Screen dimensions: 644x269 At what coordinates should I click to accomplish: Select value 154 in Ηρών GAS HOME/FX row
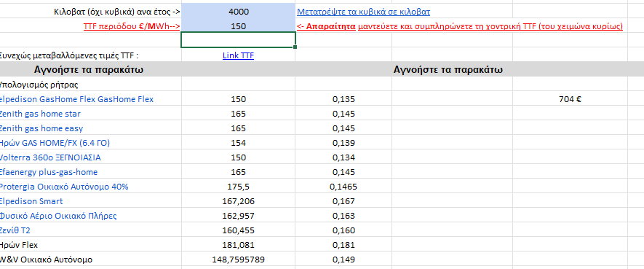(x=238, y=143)
